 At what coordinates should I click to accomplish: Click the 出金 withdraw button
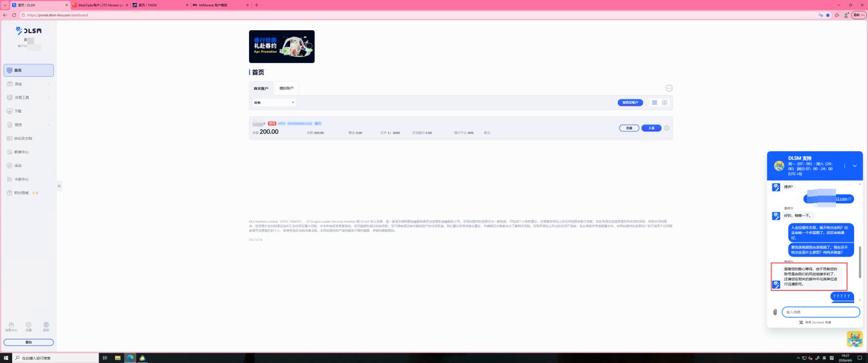click(x=629, y=128)
